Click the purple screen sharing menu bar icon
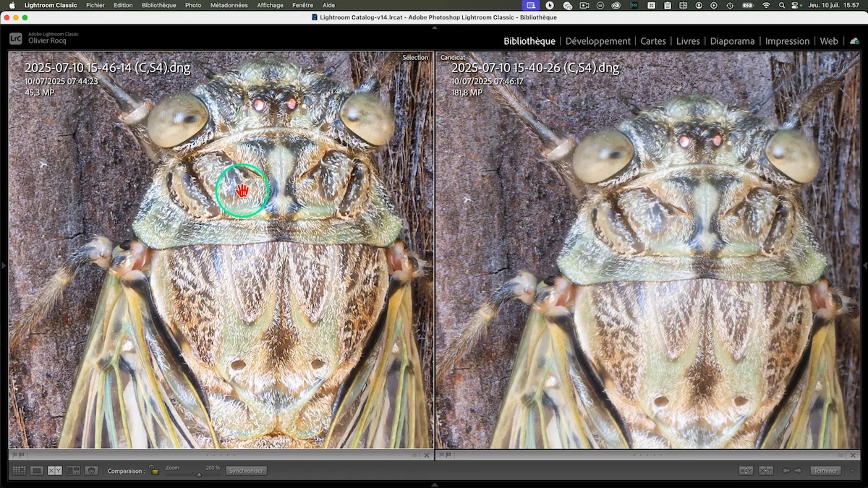Viewport: 868px width, 488px height. (x=531, y=5)
